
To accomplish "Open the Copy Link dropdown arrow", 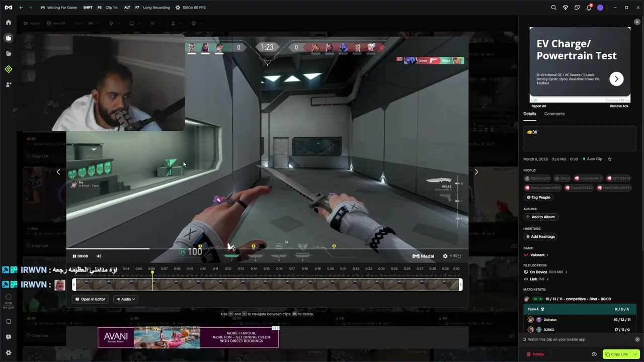I will click(635, 354).
